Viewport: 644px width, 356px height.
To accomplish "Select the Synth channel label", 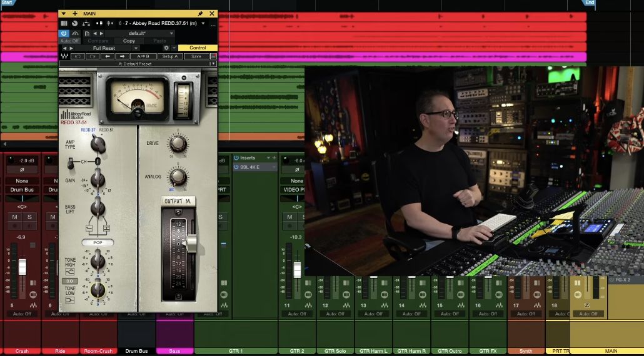I will point(526,352).
